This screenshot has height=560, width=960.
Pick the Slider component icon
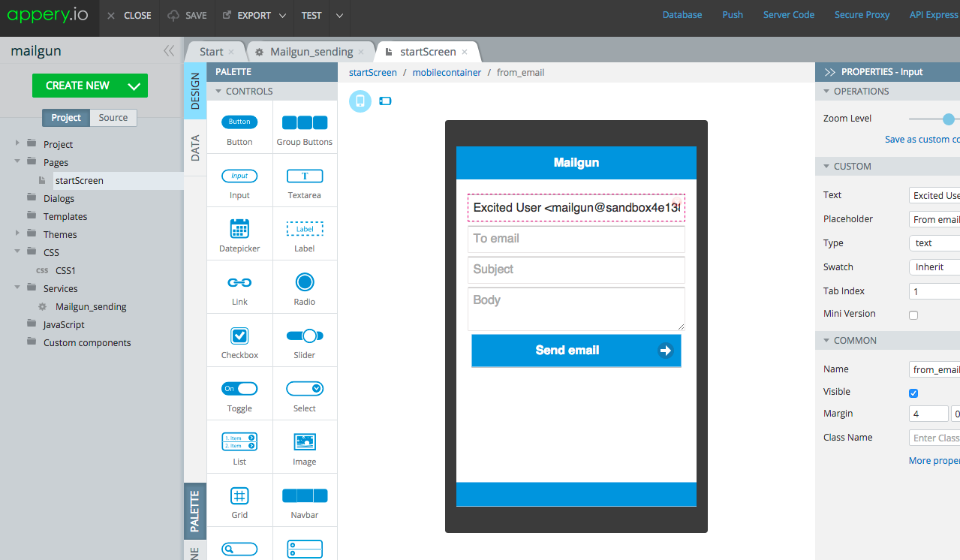pos(304,336)
